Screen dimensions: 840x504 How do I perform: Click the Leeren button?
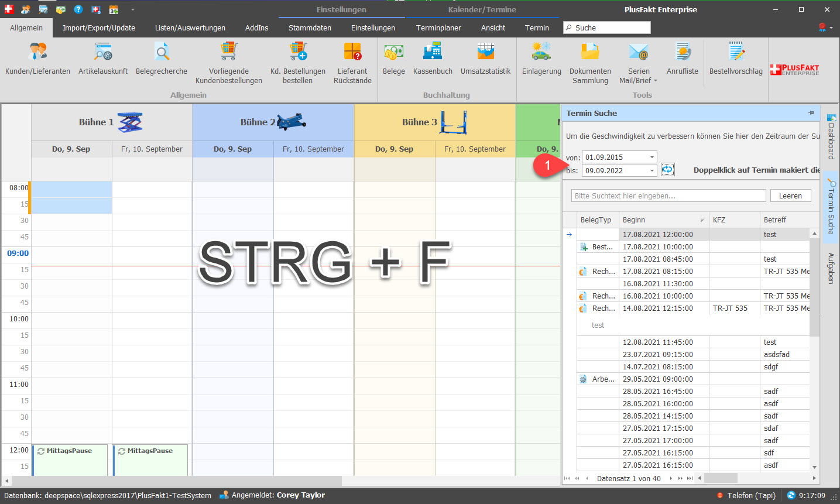point(790,196)
